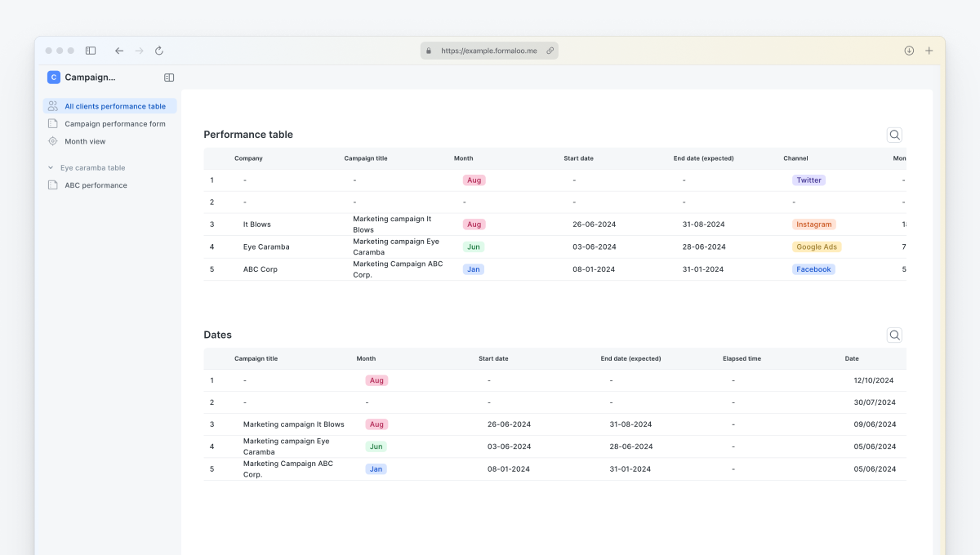This screenshot has width=980, height=555.
Task: Click the Google Ads channel tag
Action: click(817, 246)
